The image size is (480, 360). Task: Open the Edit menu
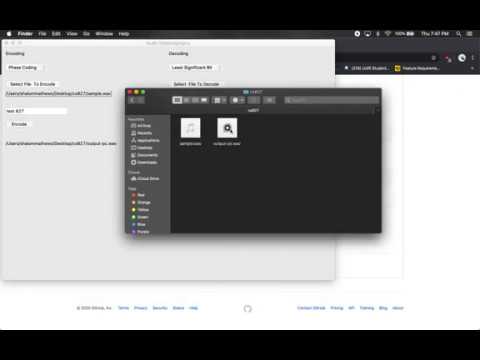pos(56,34)
